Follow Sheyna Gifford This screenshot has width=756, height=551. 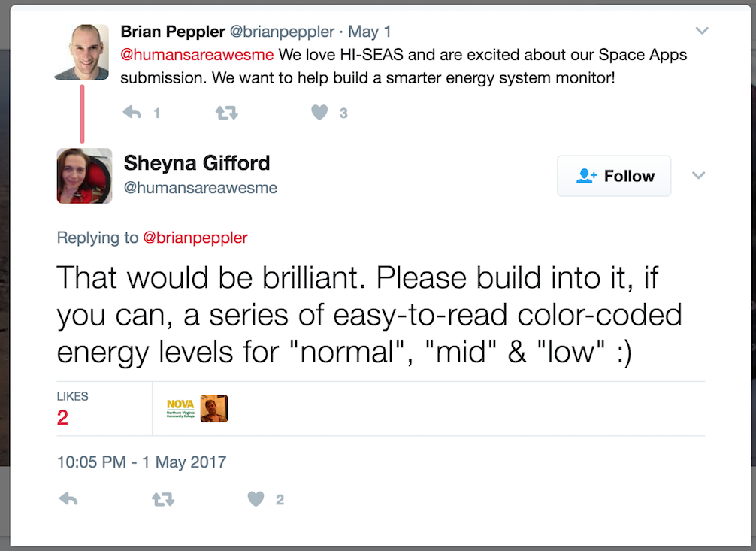pyautogui.click(x=614, y=176)
